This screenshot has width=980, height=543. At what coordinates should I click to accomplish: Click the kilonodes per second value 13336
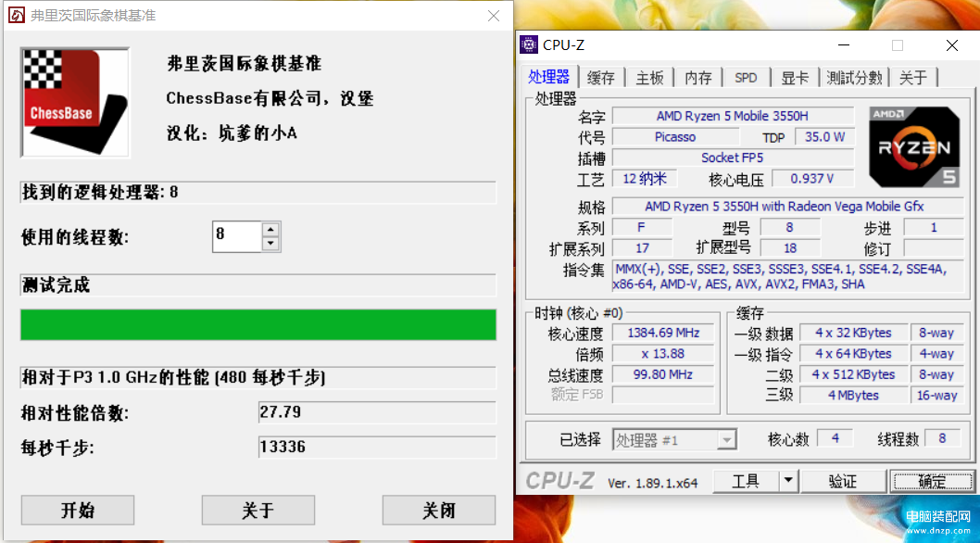click(377, 448)
